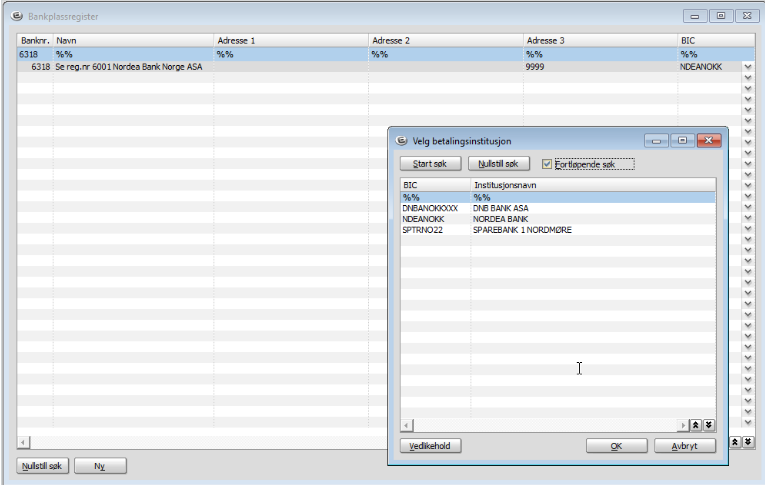Click BIC column header in Bankplassregister

tap(716, 40)
